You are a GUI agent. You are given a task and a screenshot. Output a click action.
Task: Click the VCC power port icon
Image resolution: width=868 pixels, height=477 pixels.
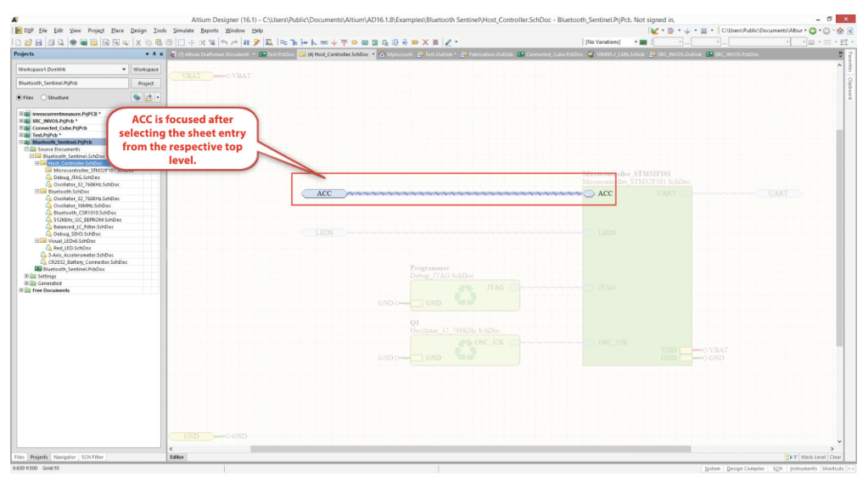point(344,42)
